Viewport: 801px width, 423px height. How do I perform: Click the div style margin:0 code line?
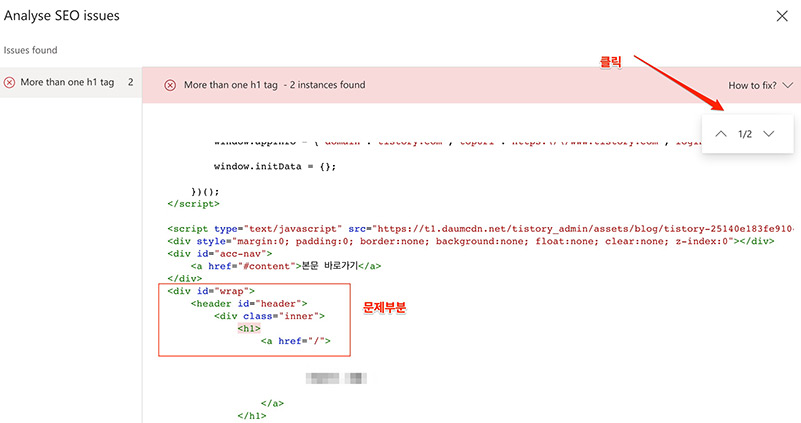coord(470,241)
